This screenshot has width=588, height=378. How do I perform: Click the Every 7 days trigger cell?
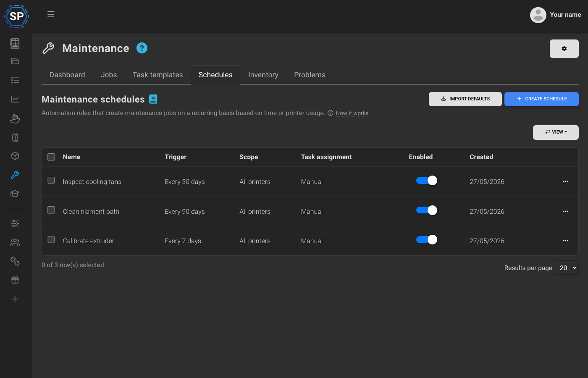pos(183,241)
